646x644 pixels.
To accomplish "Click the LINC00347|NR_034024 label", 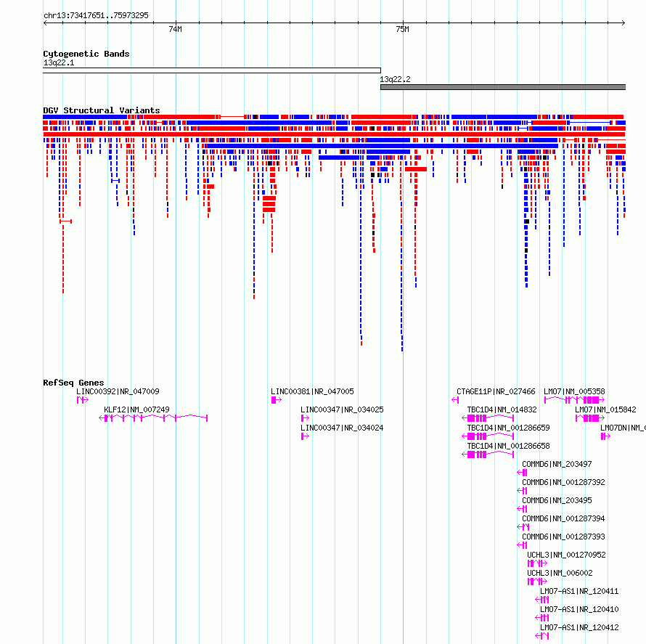I will coord(342,428).
